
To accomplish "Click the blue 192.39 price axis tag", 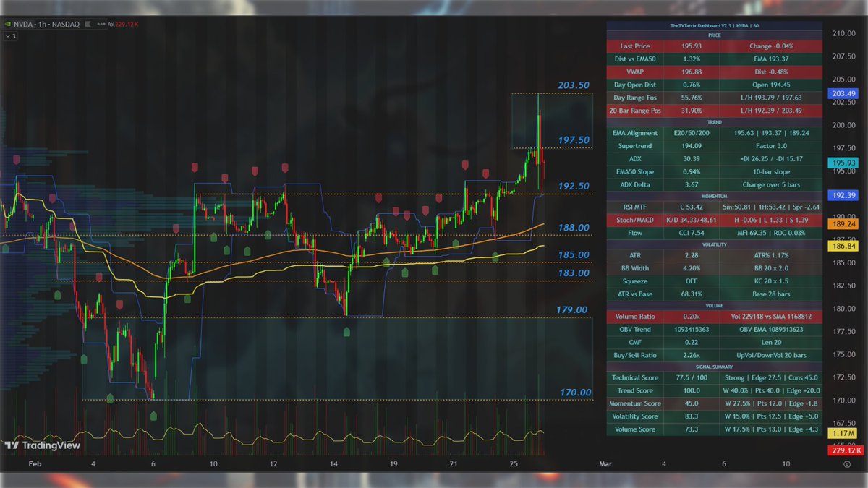I will [844, 195].
